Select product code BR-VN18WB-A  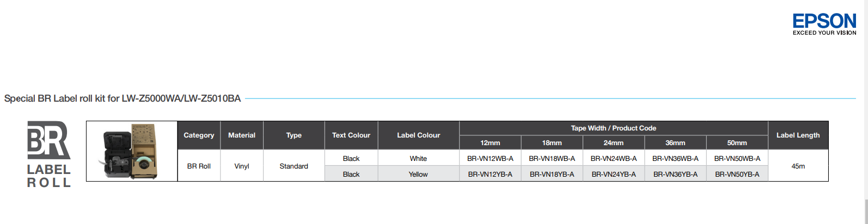(552, 159)
